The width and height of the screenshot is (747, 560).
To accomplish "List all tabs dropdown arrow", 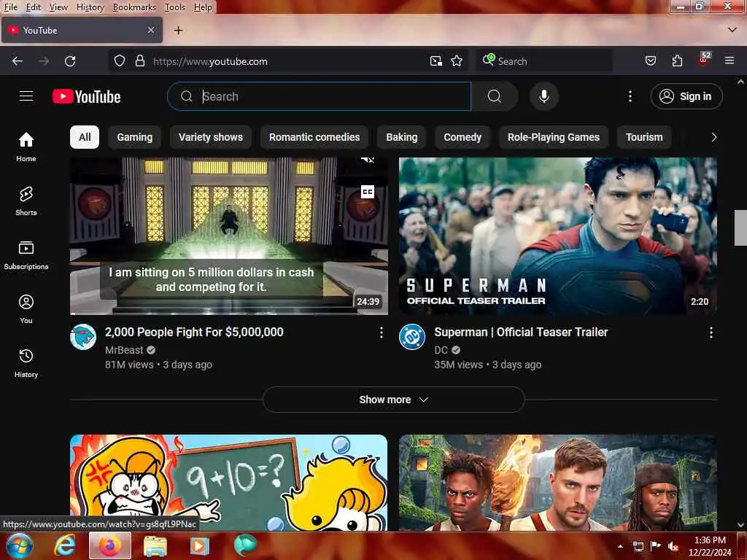I will tap(732, 30).
